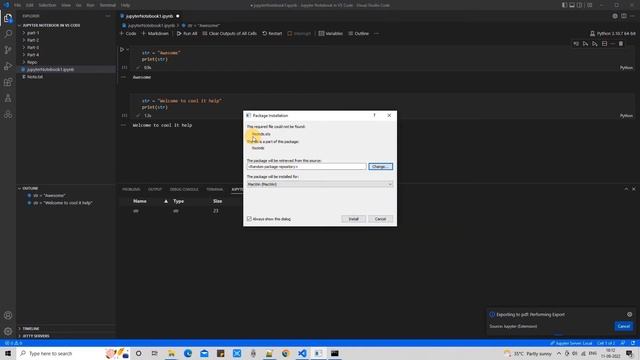The width and height of the screenshot is (640, 360).
Task: Restart the notebook kernel
Action: [x=272, y=33]
